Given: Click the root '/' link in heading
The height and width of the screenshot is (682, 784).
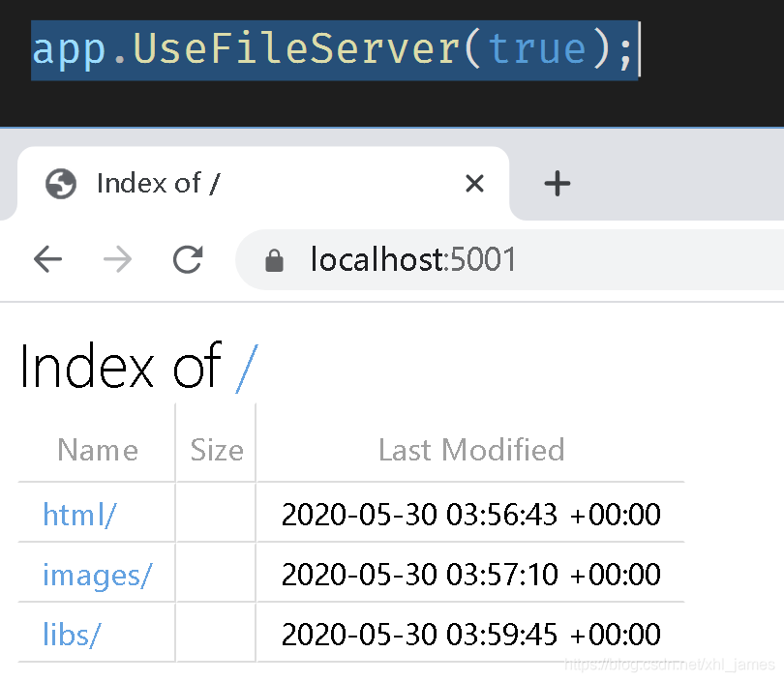Looking at the screenshot, I should [x=247, y=369].
